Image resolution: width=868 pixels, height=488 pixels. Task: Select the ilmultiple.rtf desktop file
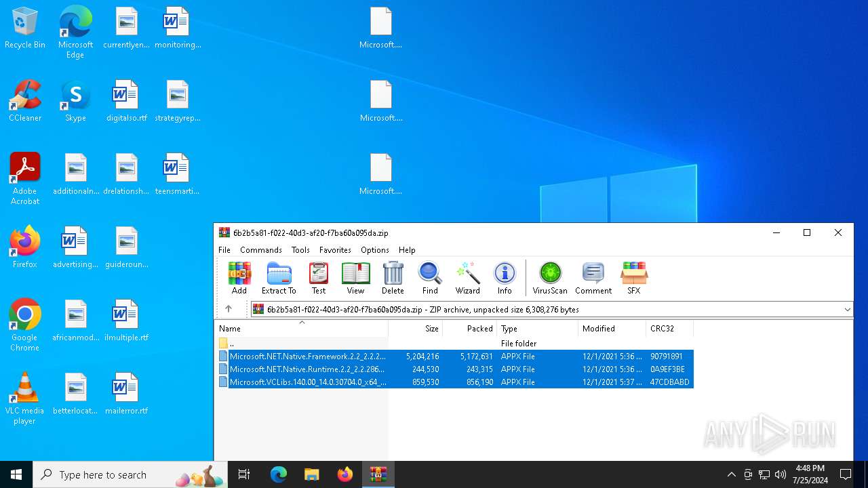(126, 321)
